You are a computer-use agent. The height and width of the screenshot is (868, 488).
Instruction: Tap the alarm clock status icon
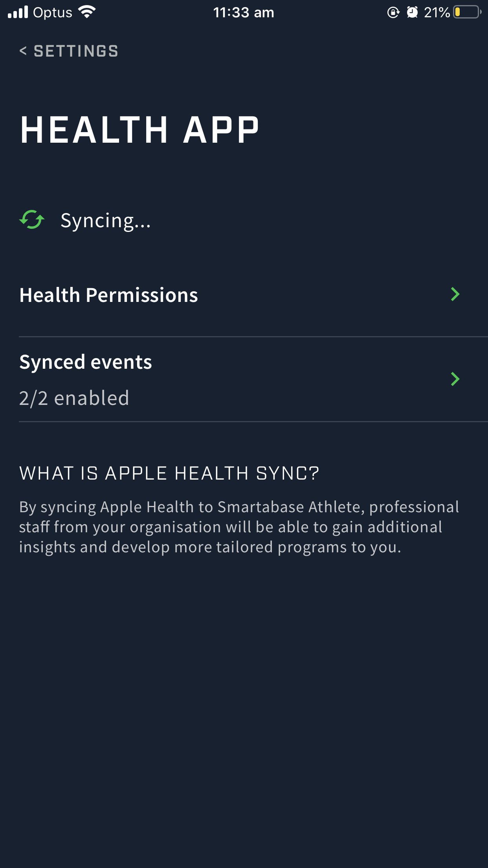412,12
